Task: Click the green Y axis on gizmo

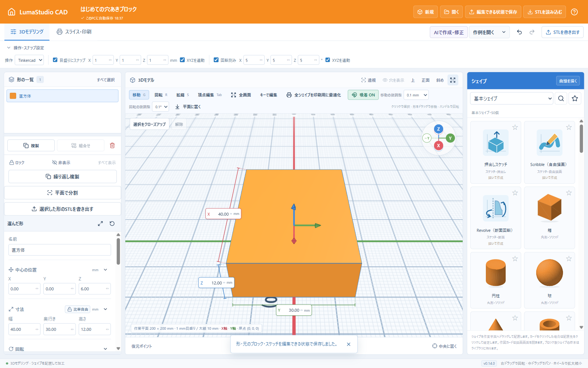Action: tap(450, 138)
